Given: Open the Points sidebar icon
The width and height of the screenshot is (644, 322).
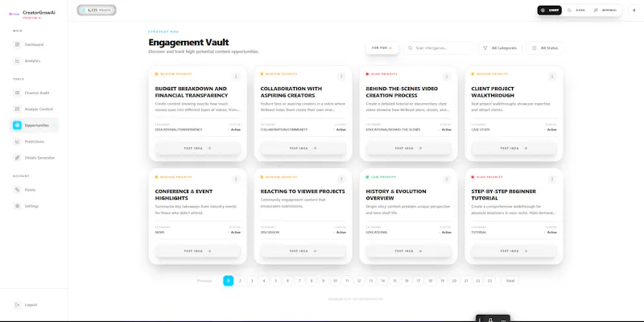Looking at the screenshot, I should pos(17,190).
